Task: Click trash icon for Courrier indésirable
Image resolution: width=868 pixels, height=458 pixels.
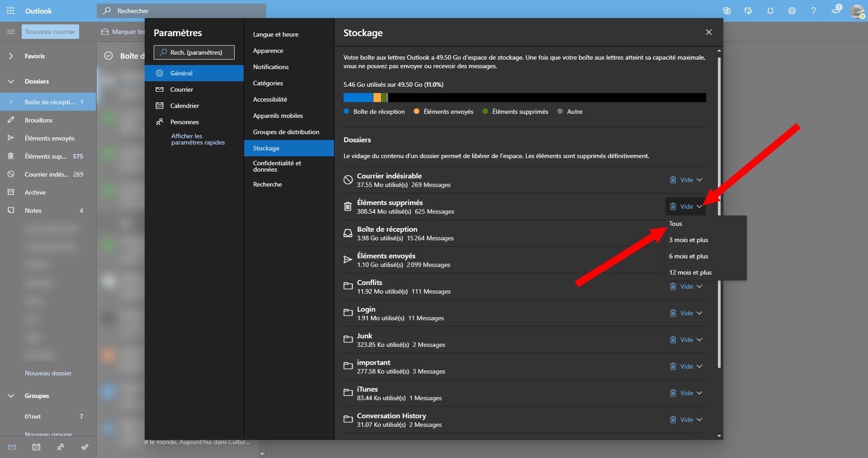Action: [673, 180]
